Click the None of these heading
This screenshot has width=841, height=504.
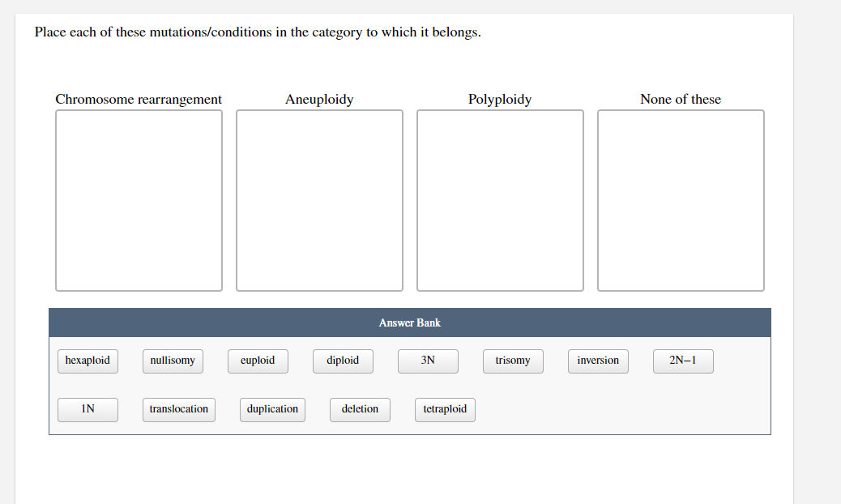(x=681, y=99)
